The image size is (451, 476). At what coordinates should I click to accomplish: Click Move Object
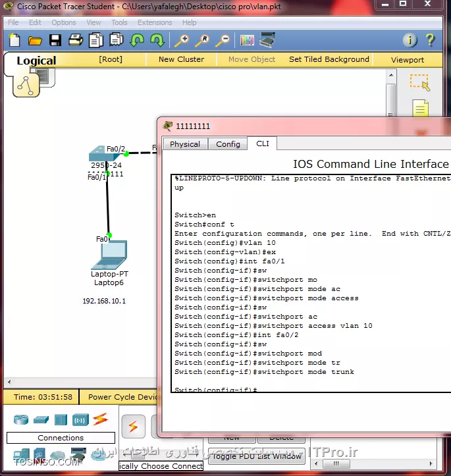tap(252, 59)
